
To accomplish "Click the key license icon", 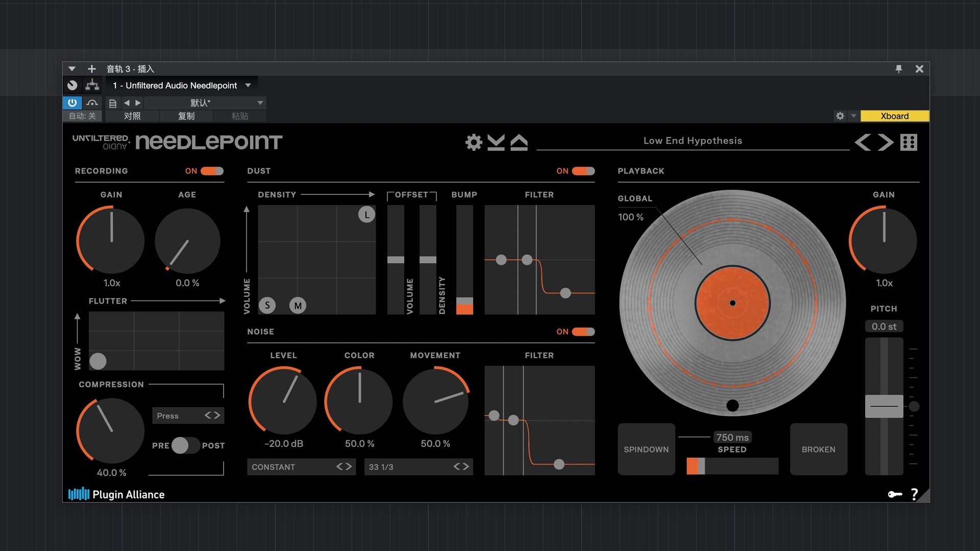I will 895,494.
